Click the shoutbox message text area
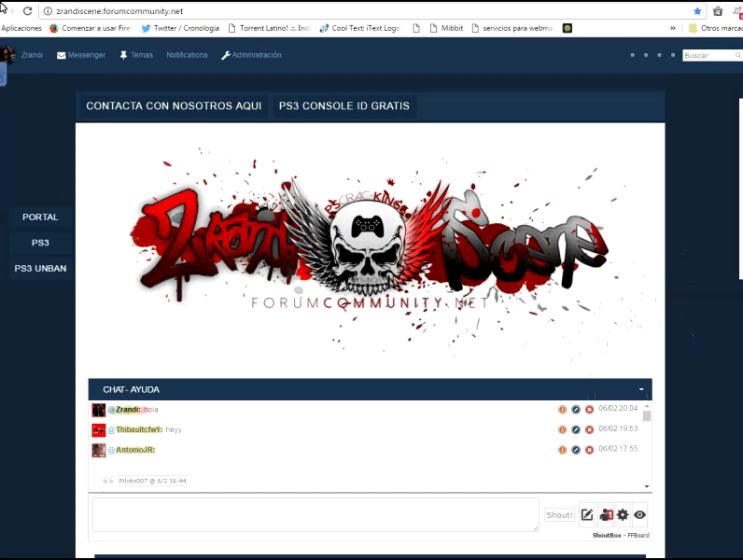The image size is (743, 560). coord(315,514)
